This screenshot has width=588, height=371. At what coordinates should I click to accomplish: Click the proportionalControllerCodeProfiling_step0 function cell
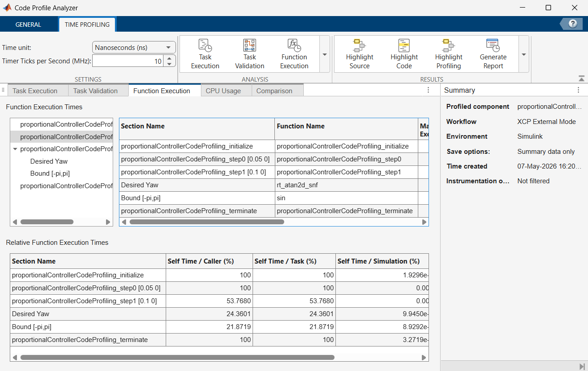346,159
